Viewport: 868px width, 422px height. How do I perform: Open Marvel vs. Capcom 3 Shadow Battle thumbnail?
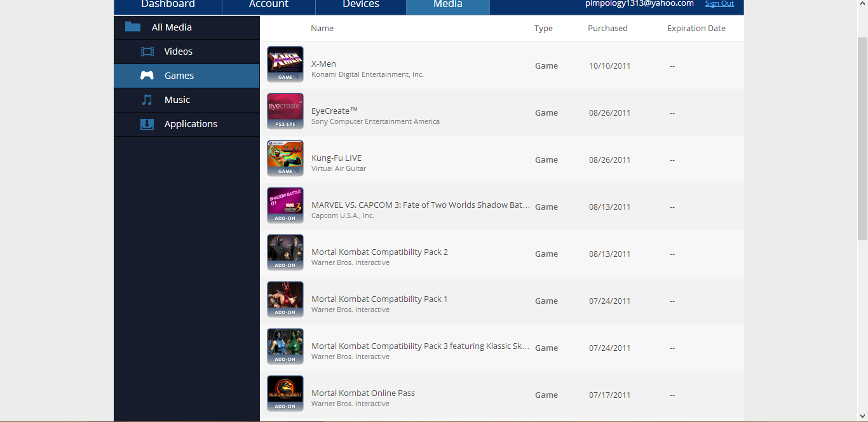coord(285,205)
